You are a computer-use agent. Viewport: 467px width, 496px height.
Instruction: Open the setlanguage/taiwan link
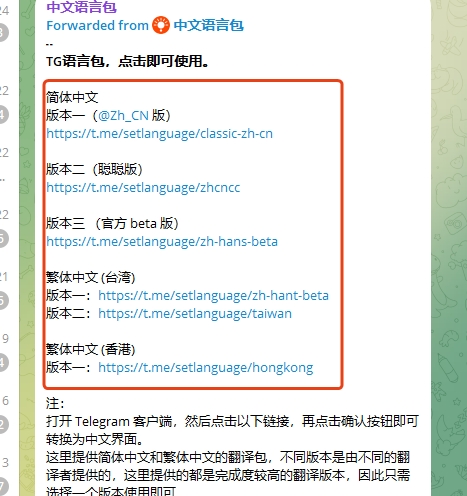point(195,314)
